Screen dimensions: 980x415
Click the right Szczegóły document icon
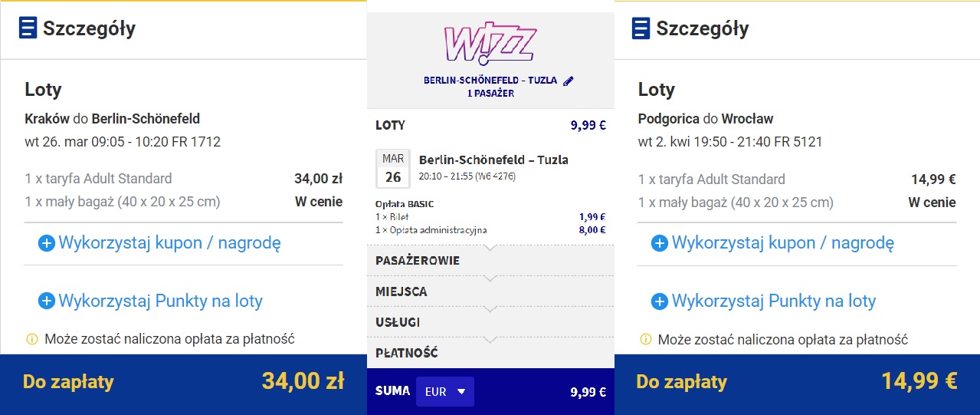click(641, 29)
